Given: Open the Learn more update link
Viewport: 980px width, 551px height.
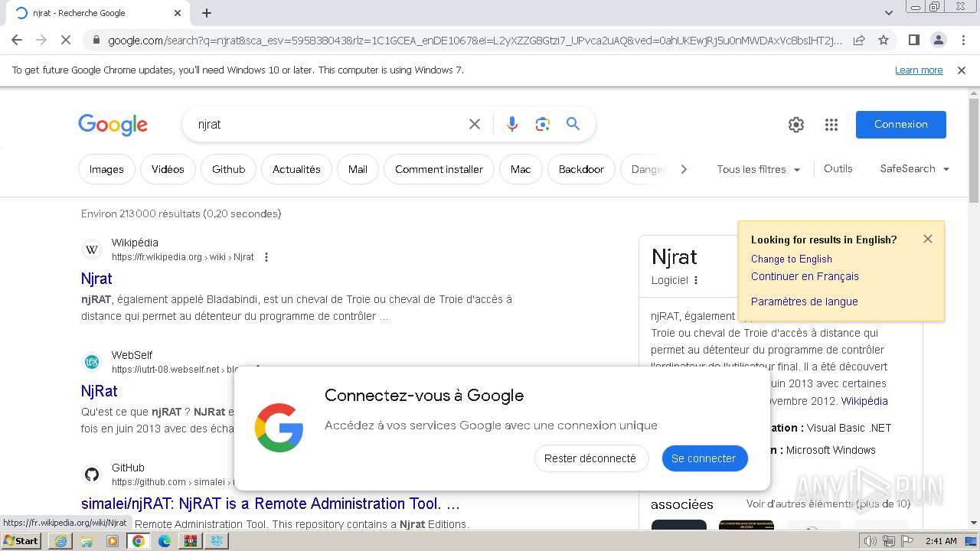Looking at the screenshot, I should pyautogui.click(x=919, y=70).
